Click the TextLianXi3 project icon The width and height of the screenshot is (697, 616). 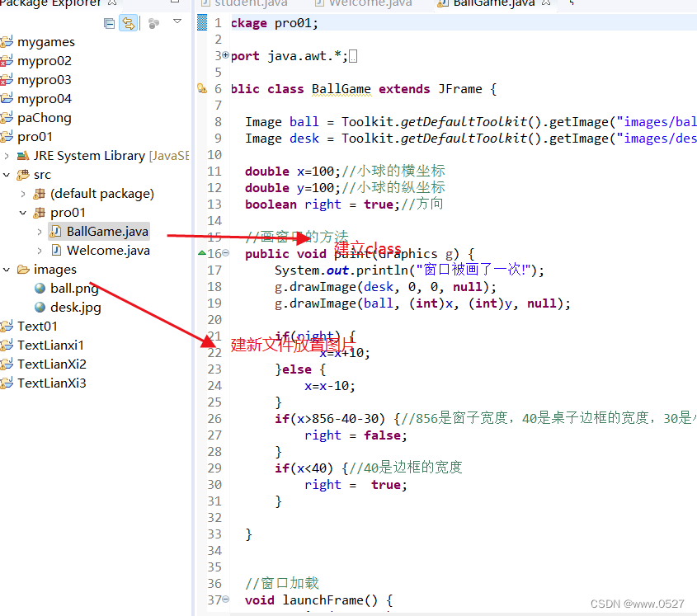[x=7, y=383]
